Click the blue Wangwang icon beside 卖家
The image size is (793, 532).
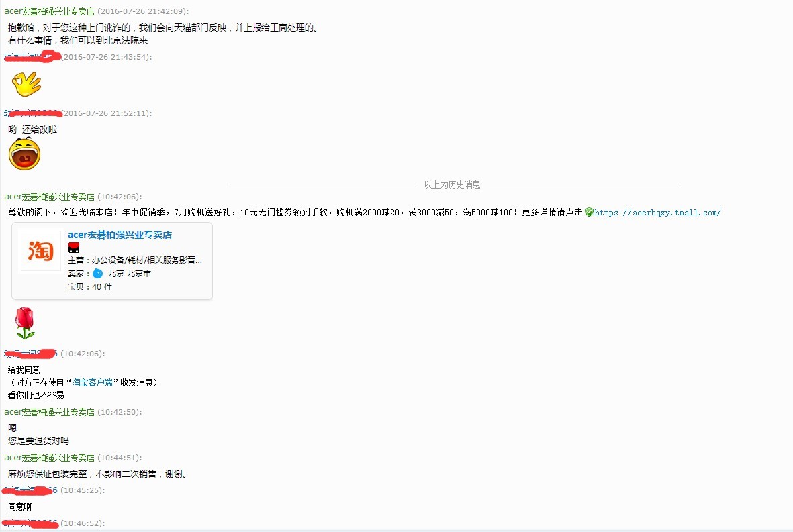click(x=97, y=273)
